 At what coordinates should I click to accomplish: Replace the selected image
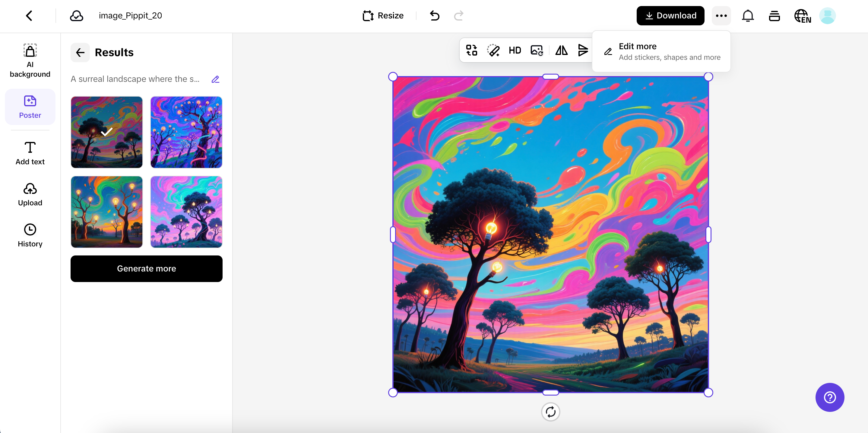click(536, 50)
